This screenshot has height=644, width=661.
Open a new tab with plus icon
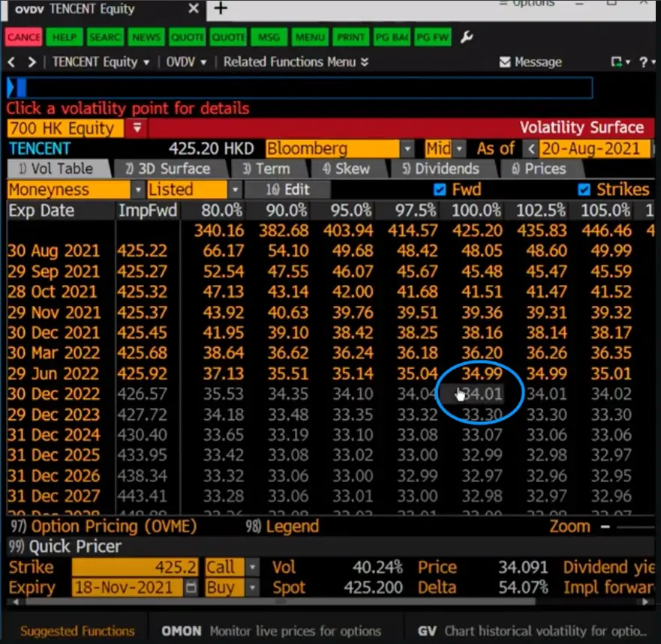[221, 9]
